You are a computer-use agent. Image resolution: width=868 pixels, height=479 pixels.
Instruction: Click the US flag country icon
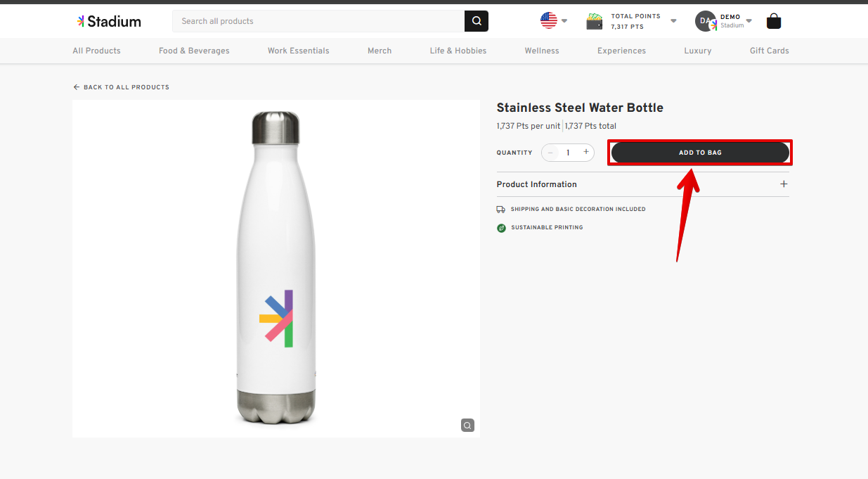pyautogui.click(x=548, y=20)
